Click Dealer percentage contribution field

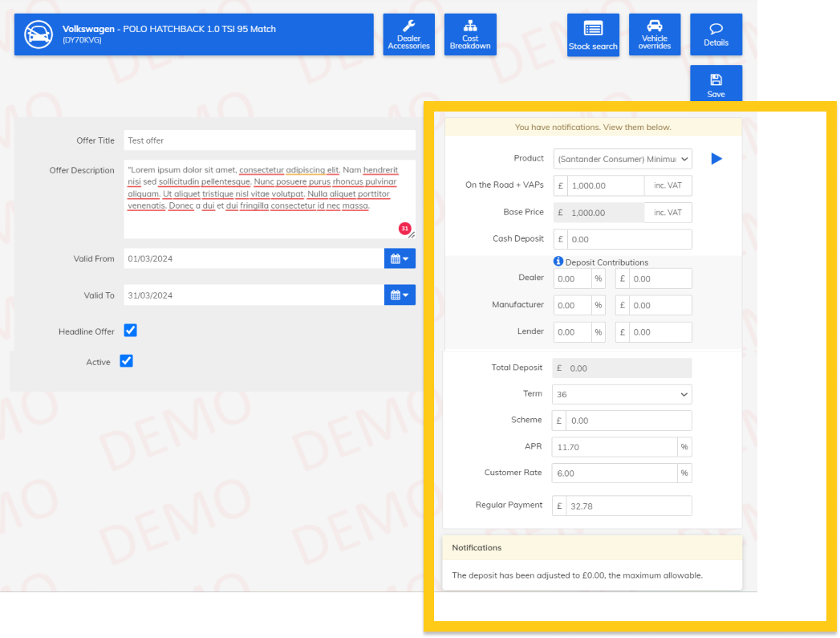(573, 278)
